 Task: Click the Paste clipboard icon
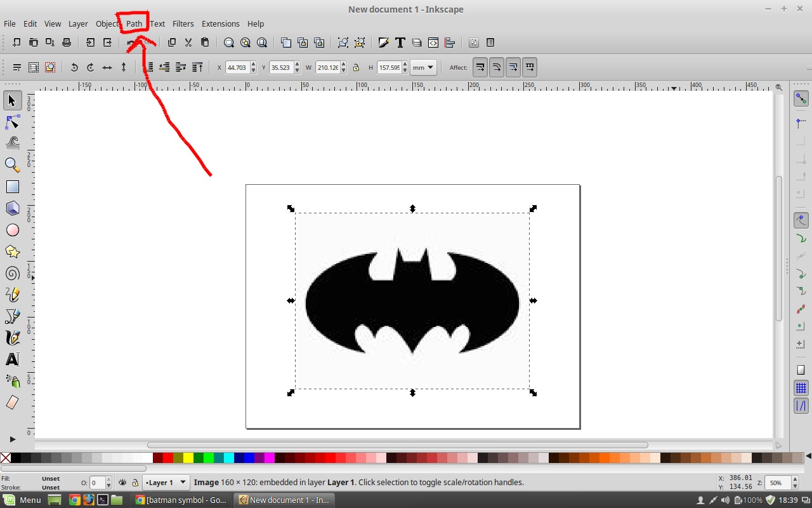[x=205, y=43]
